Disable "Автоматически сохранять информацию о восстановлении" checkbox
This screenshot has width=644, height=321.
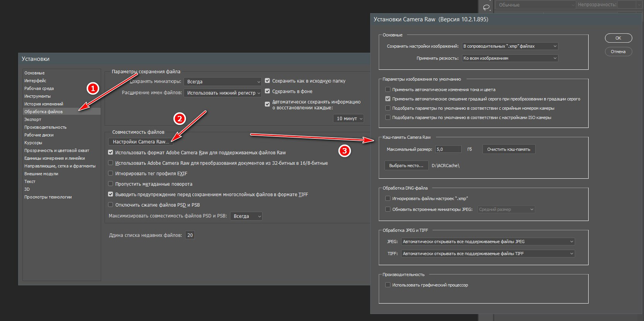267,104
